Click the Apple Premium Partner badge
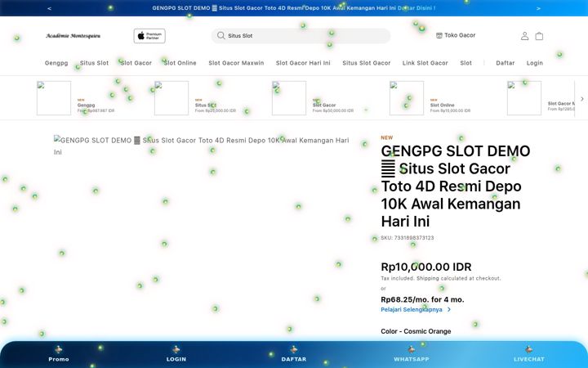 [x=149, y=36]
